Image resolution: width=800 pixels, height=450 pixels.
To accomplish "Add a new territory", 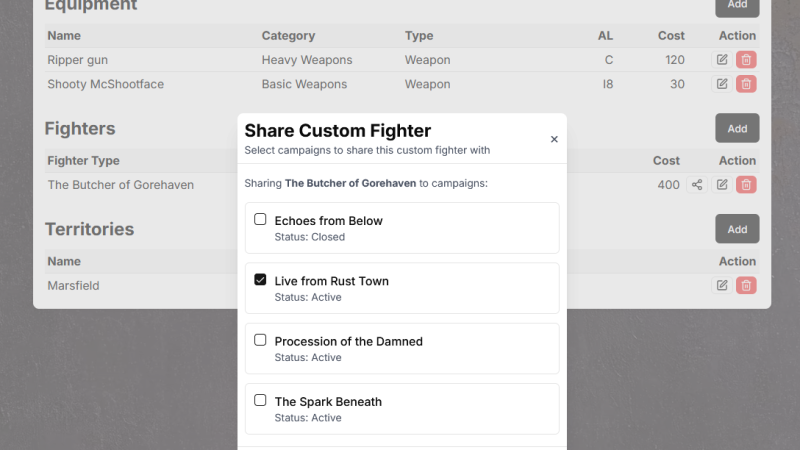I will coord(737,229).
